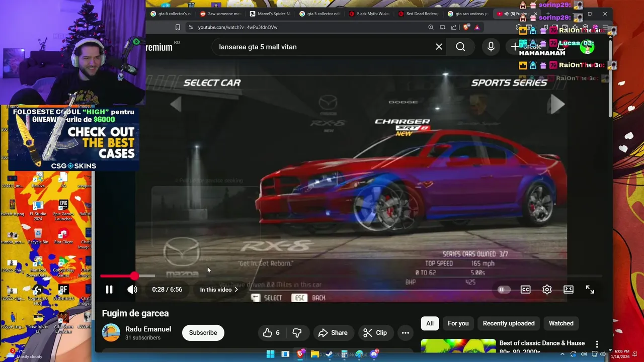Click the Brave Rewards triangle icon

click(x=477, y=27)
